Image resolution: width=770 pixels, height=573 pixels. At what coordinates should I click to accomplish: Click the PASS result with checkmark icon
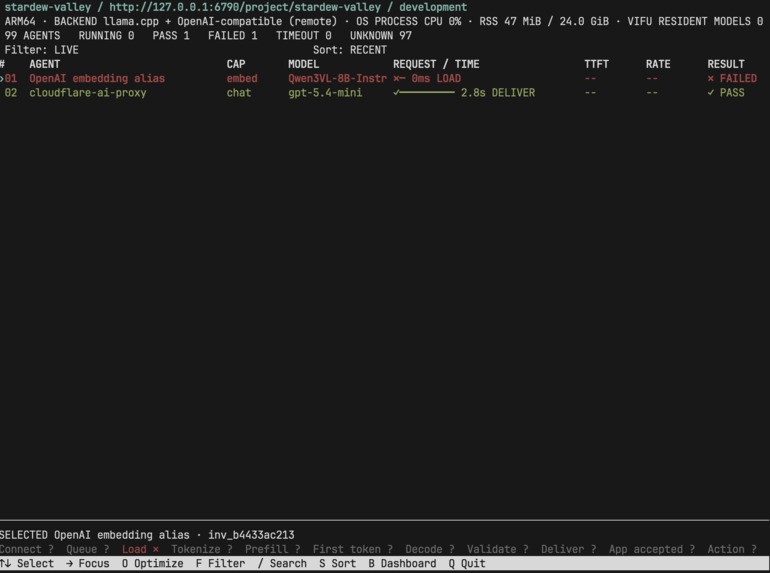tap(726, 93)
